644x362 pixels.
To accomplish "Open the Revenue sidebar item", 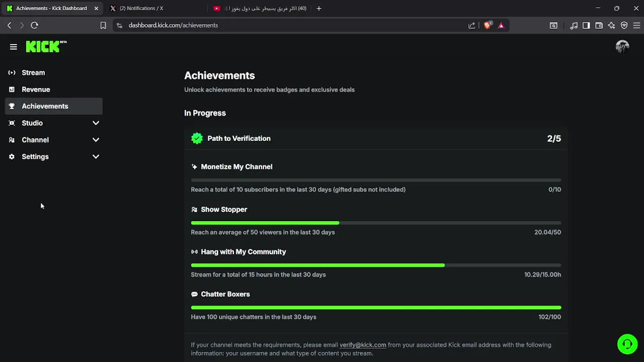I will [54, 89].
